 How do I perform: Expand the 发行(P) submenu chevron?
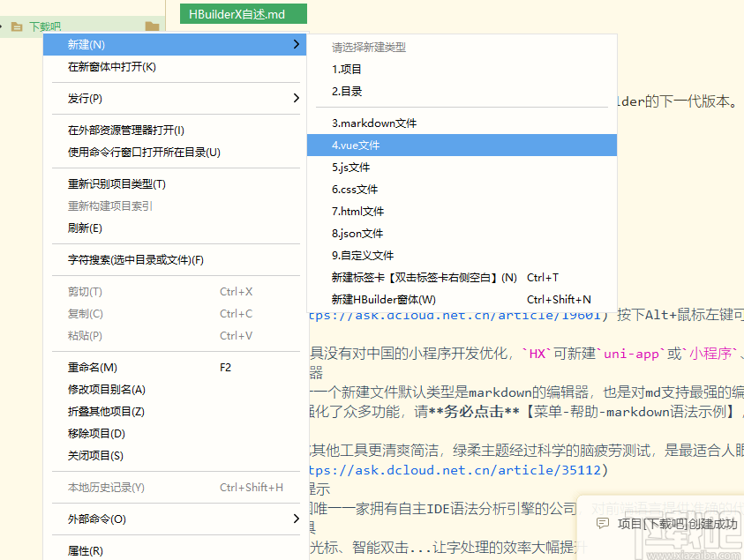pos(296,98)
